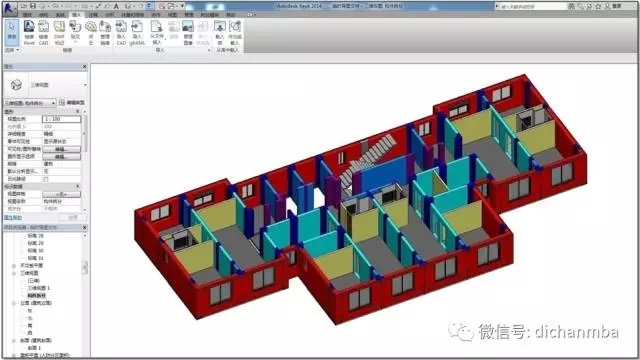Screen dimensions: 640x360
Task: Collapse the 3D views tree node
Action: pos(14,273)
